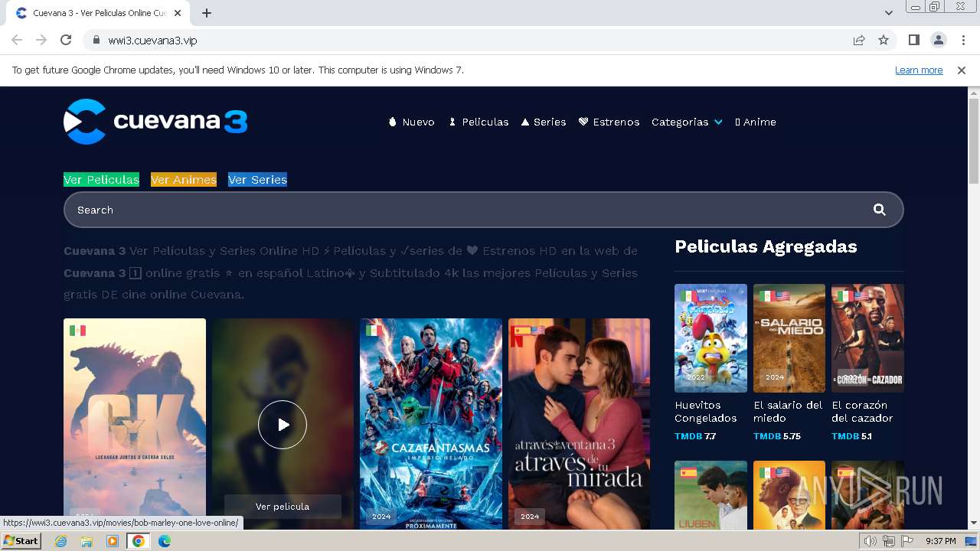Image resolution: width=980 pixels, height=551 pixels.
Task: Open the Chrome three-dot menu
Action: click(963, 40)
